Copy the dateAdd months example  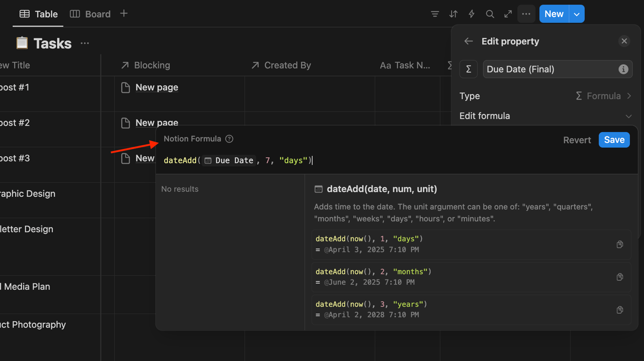(x=620, y=277)
